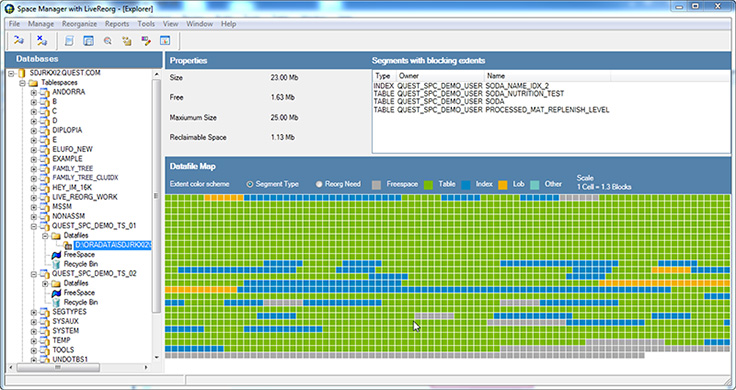
Task: Select the QUEST_SPC_DEMO_TS_02 tablespace label
Action: pyautogui.click(x=94, y=274)
